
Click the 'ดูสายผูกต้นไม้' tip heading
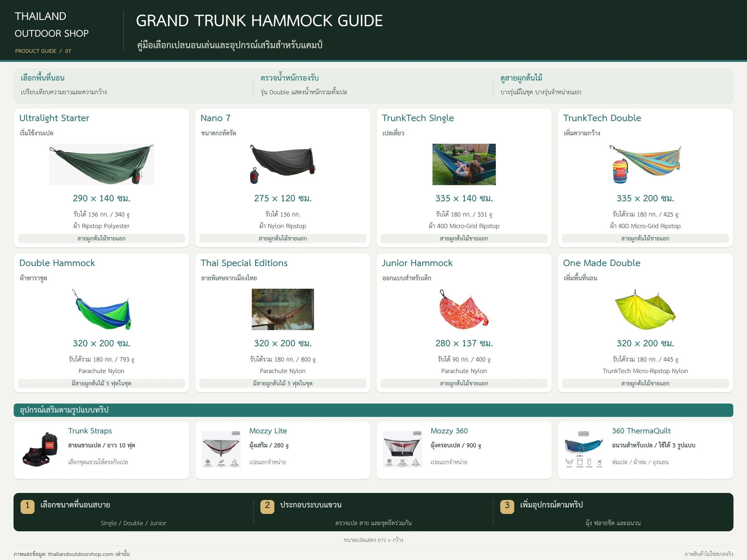point(521,78)
